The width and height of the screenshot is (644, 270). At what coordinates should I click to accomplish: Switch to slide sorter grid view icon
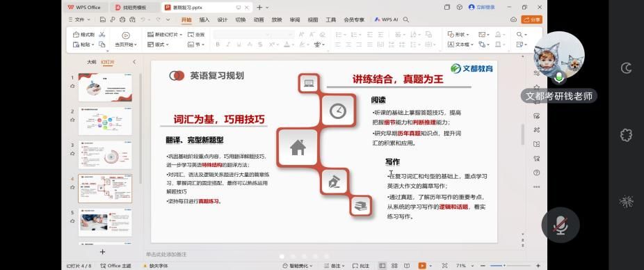[394, 266]
